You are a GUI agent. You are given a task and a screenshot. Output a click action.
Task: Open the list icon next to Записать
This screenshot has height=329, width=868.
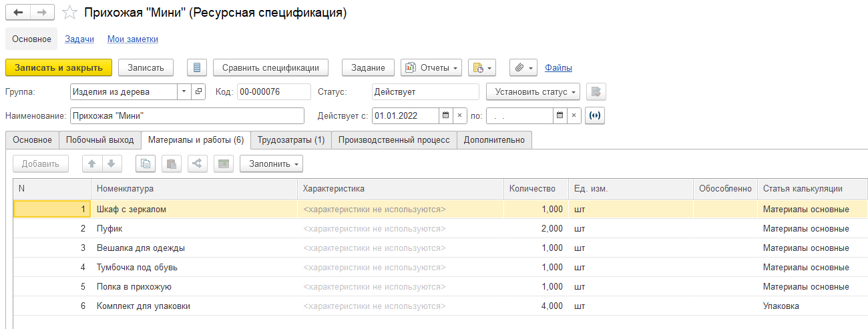click(196, 67)
